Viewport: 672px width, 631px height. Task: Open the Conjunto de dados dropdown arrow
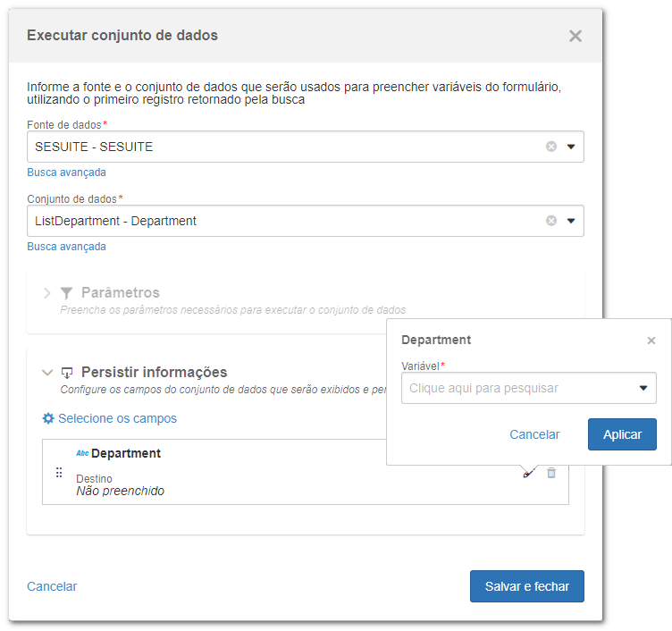coord(571,221)
